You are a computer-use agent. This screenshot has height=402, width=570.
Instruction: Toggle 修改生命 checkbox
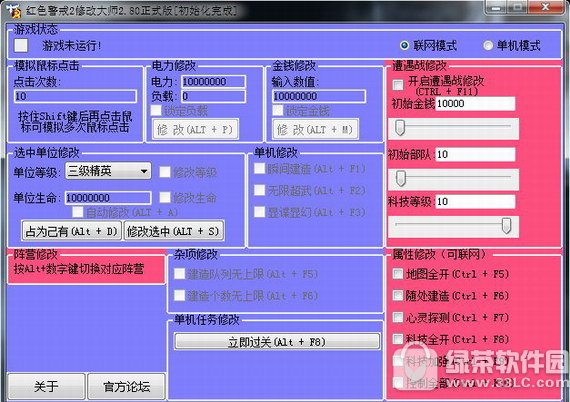pos(165,198)
